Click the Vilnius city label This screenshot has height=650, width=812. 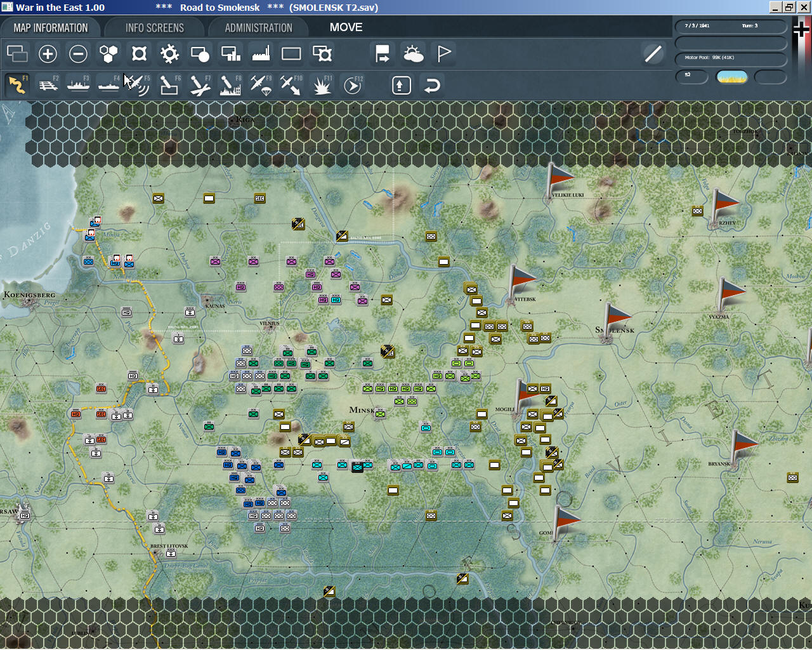(270, 324)
